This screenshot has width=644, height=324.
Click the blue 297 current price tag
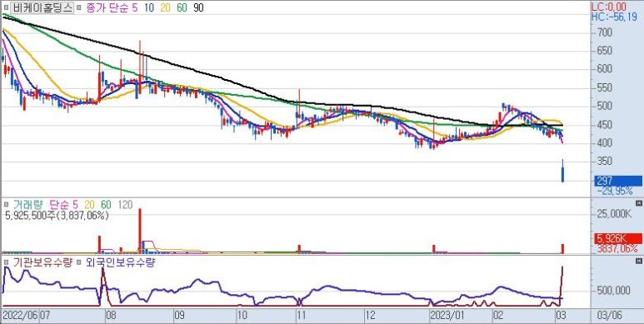(x=617, y=181)
